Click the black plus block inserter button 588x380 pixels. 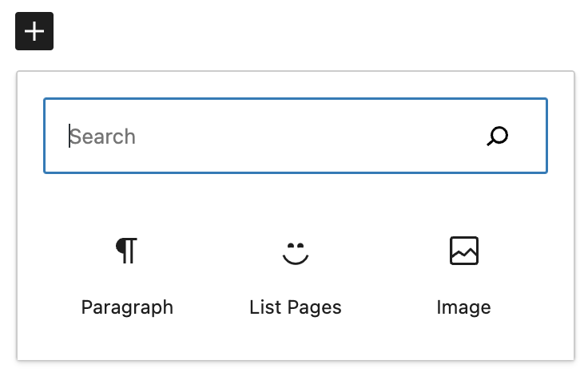click(x=34, y=31)
